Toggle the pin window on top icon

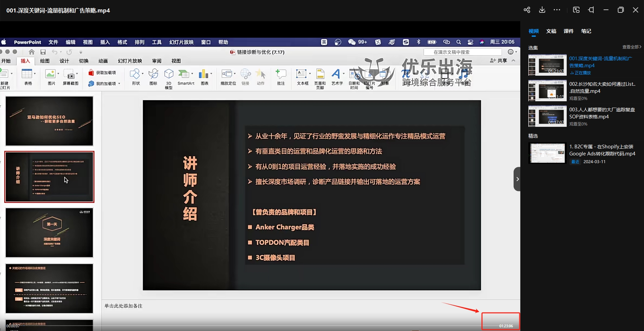(591, 10)
